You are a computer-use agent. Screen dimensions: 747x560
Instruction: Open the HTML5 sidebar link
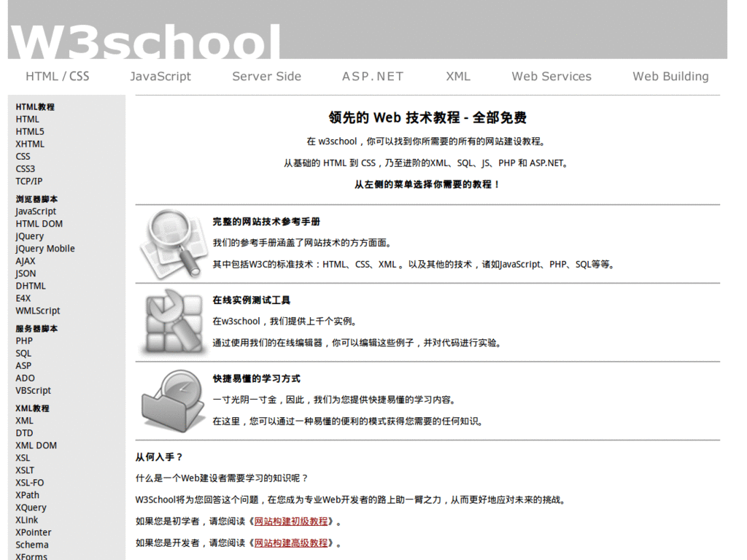29,131
